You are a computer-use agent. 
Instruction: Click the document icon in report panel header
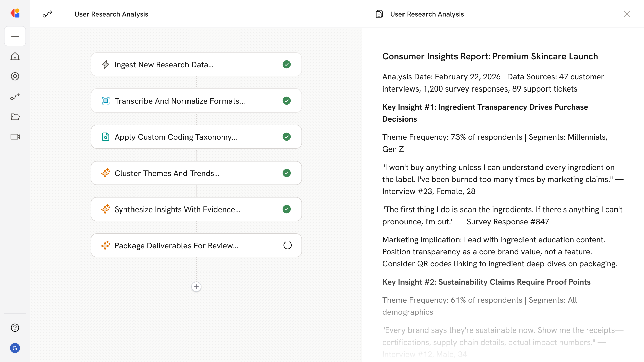click(379, 14)
